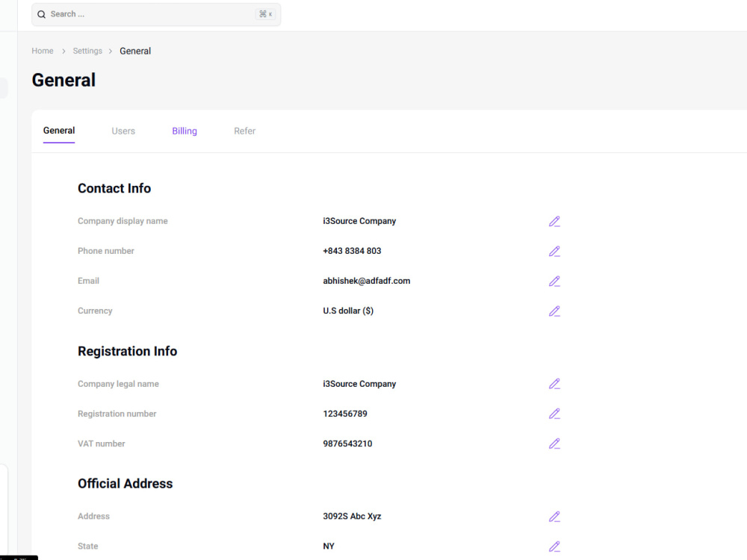Go to Settings in breadcrumb
The image size is (747, 560).
pyautogui.click(x=87, y=51)
